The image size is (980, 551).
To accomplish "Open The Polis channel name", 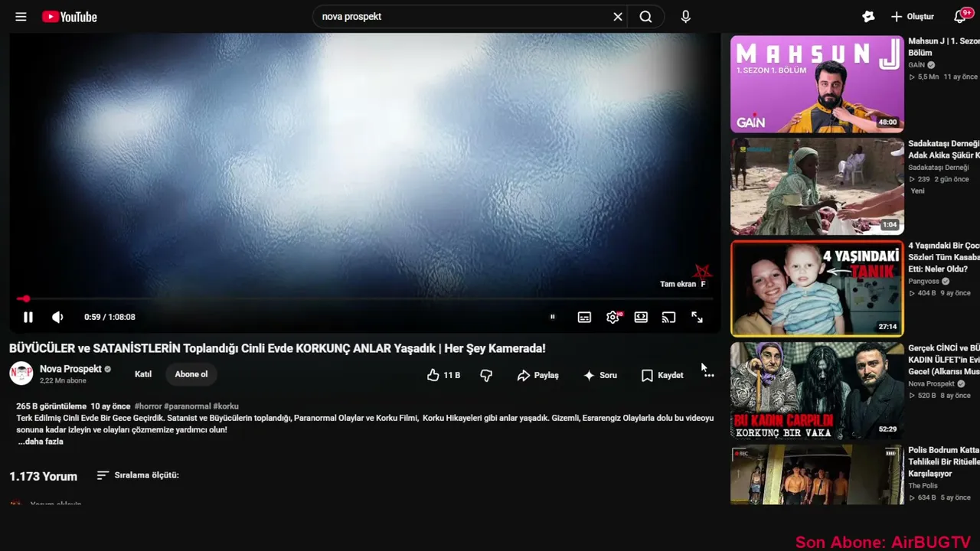I will (923, 486).
